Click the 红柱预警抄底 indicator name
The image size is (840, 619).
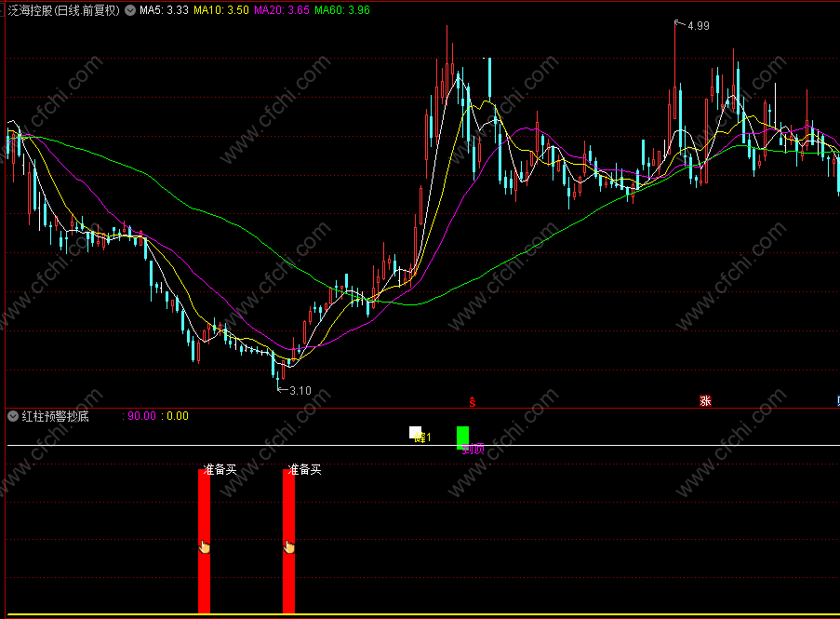click(55, 416)
